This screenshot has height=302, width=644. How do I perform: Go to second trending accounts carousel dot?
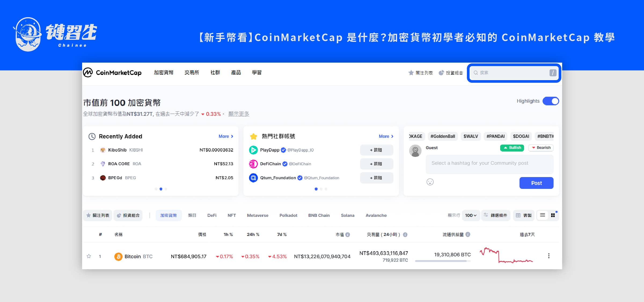321,189
